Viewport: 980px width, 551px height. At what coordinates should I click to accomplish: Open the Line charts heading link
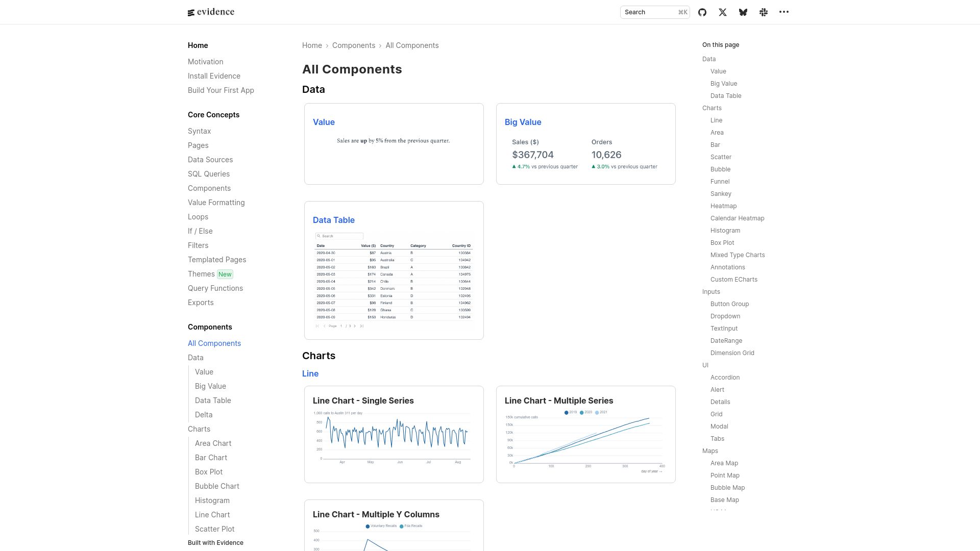click(x=310, y=373)
